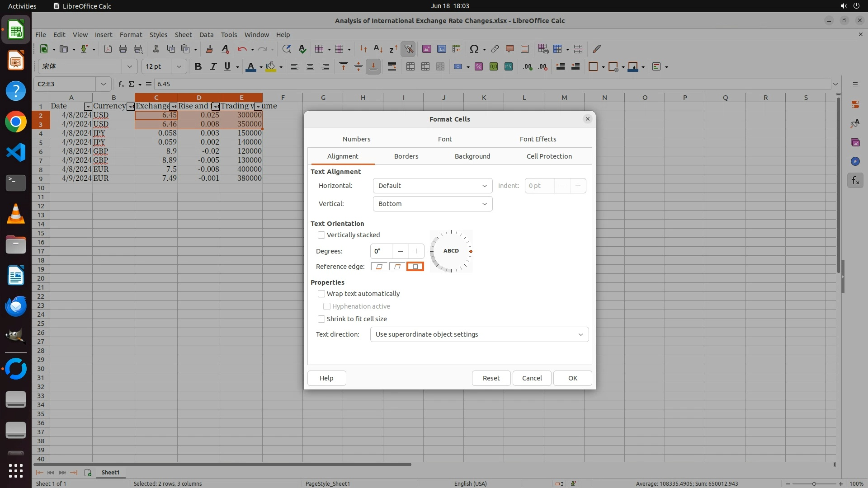The height and width of the screenshot is (488, 868).
Task: Click the Italic formatting icon
Action: pos(213,67)
